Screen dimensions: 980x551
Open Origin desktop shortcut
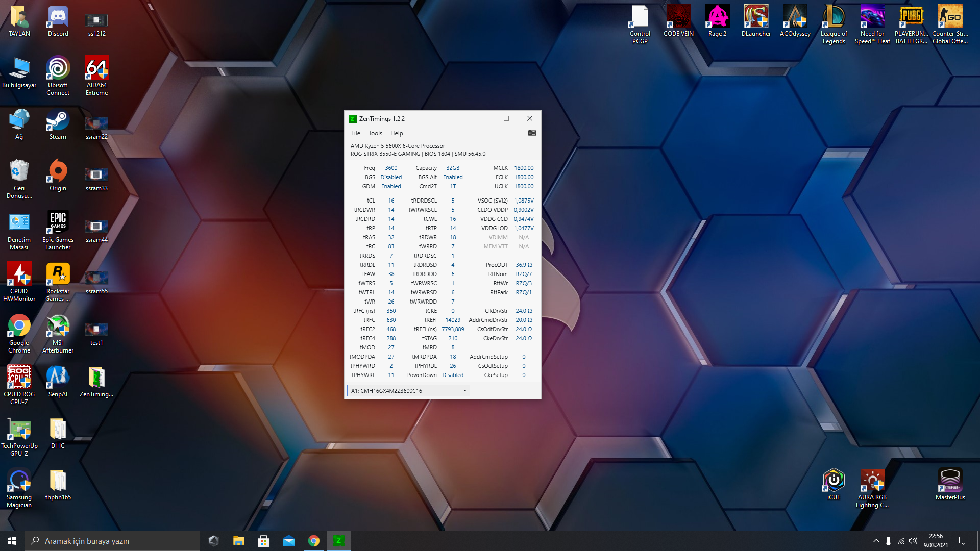click(x=58, y=177)
